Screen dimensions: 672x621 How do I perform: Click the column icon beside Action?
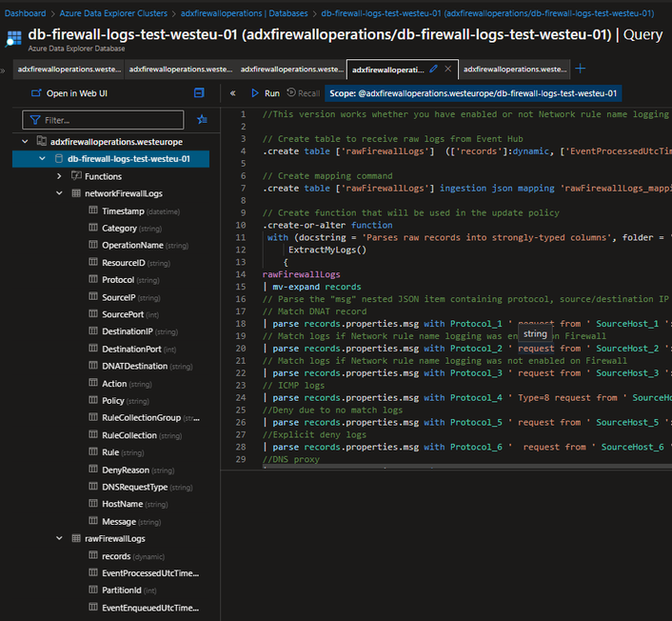[93, 383]
